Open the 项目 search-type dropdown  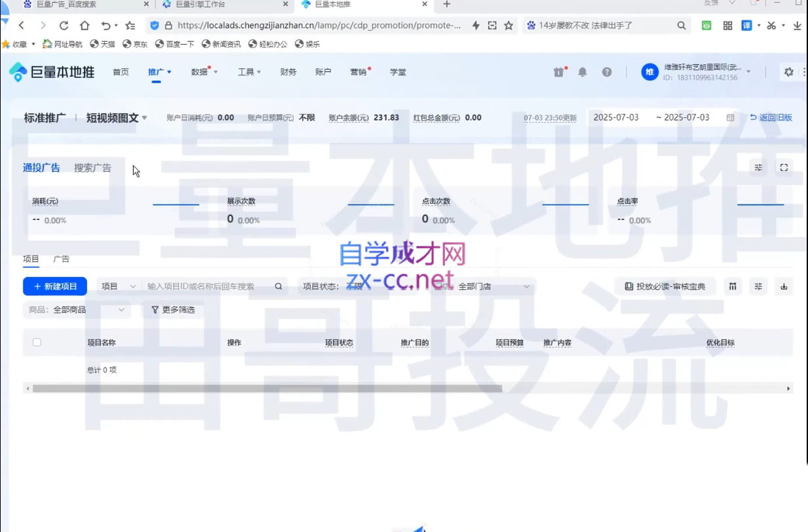click(x=119, y=286)
